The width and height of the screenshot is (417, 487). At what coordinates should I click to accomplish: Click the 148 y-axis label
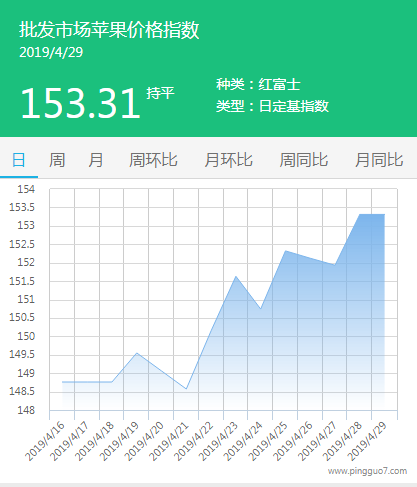(x=26, y=410)
